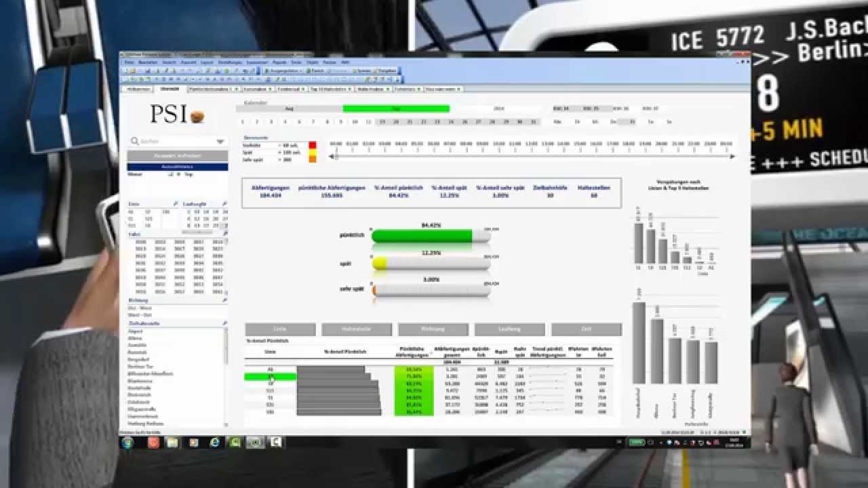Switch to the Kursanalyse tab
The width and height of the screenshot is (868, 488).
coord(258,89)
